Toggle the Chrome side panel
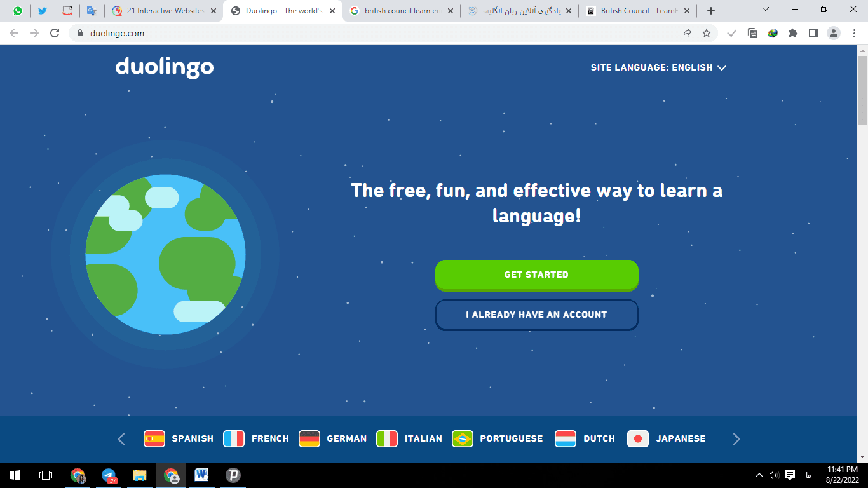 coord(813,33)
